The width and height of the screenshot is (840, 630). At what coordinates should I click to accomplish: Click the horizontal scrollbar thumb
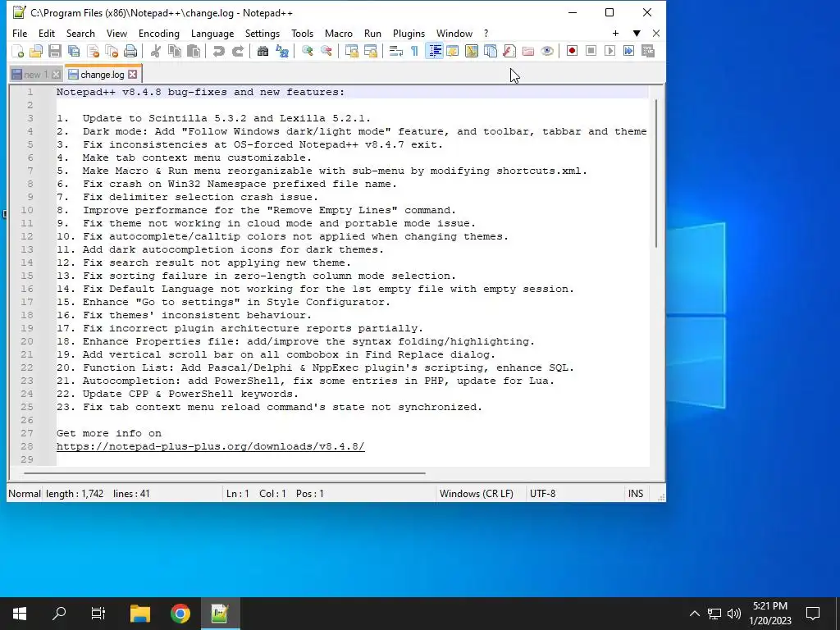click(225, 473)
